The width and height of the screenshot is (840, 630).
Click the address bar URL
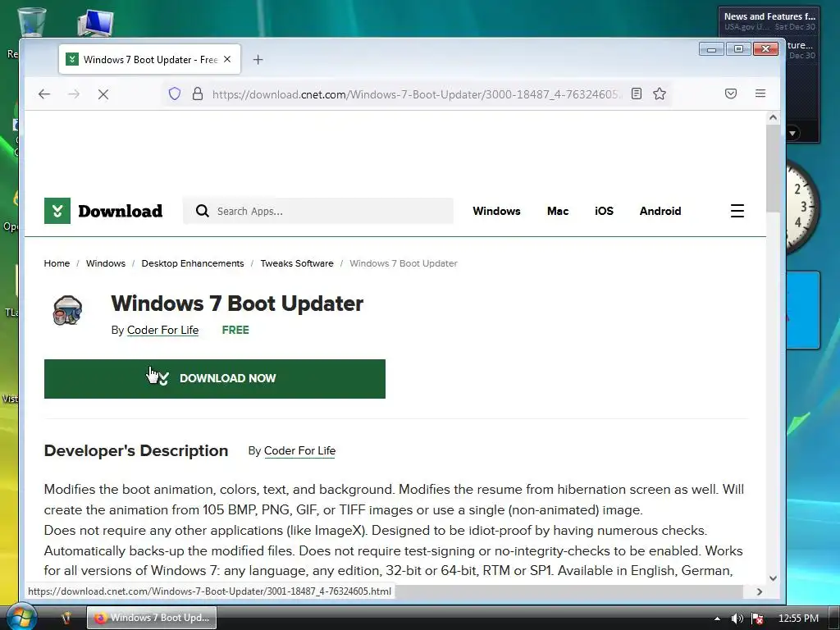(417, 94)
